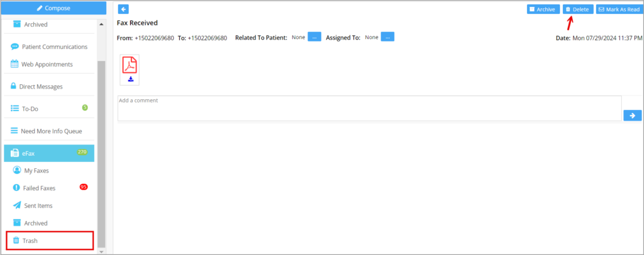Click the My Faxes person icon
The height and width of the screenshot is (255, 644).
click(17, 170)
